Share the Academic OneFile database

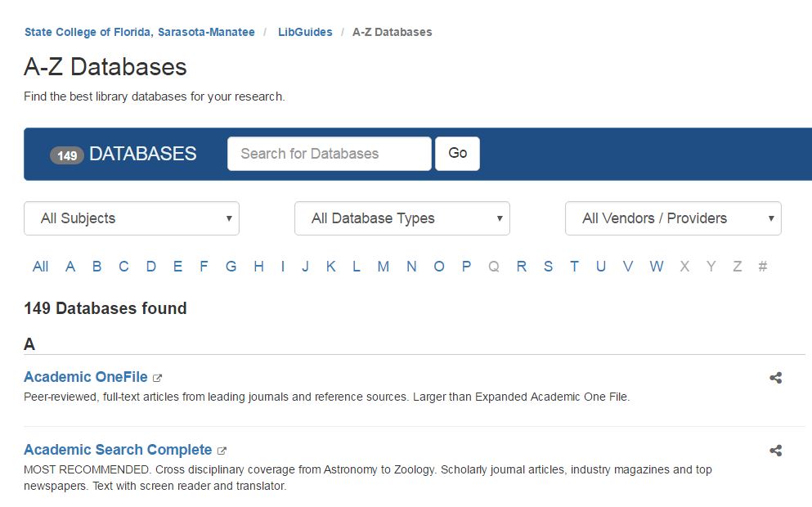tap(774, 378)
